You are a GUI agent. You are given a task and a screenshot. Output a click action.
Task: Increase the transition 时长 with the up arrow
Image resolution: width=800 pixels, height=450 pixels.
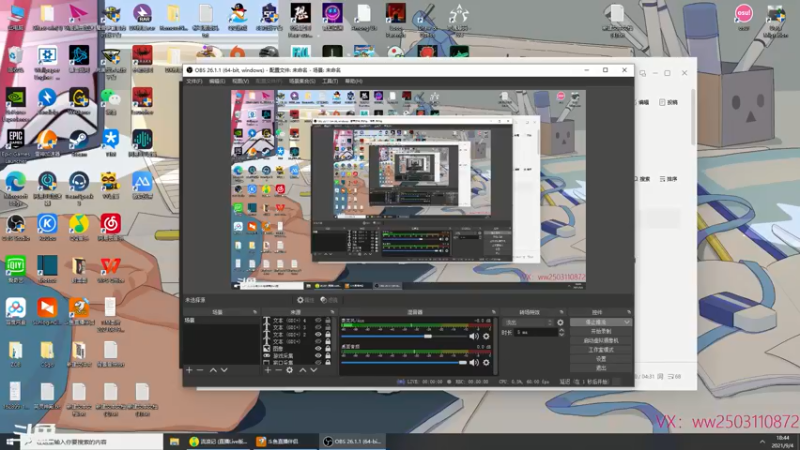[562, 330]
